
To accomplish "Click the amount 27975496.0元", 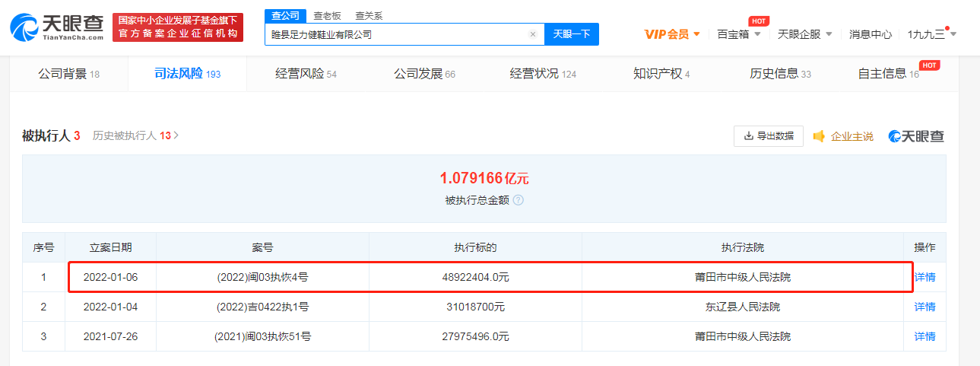I will 475,337.
